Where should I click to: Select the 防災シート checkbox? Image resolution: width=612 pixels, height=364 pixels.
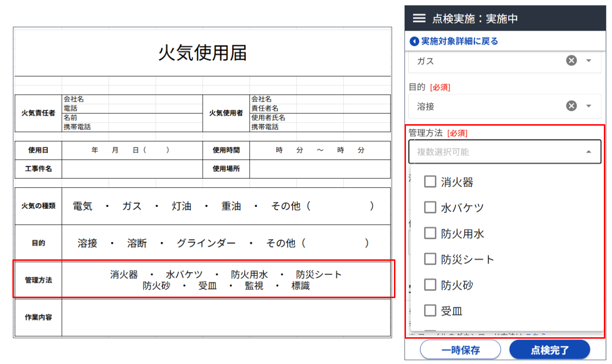pos(430,259)
